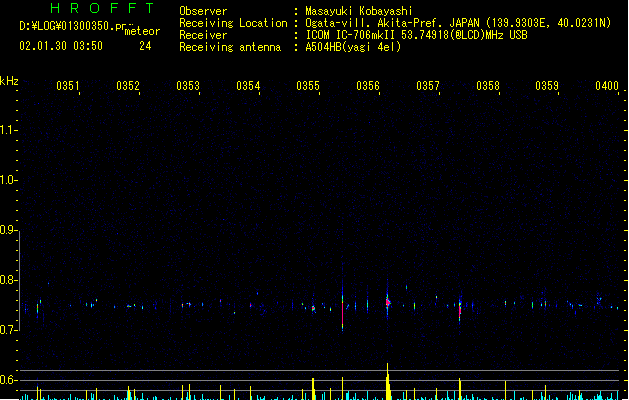
Task: Click the 0.8 kHz frequency label
Action: [8, 280]
